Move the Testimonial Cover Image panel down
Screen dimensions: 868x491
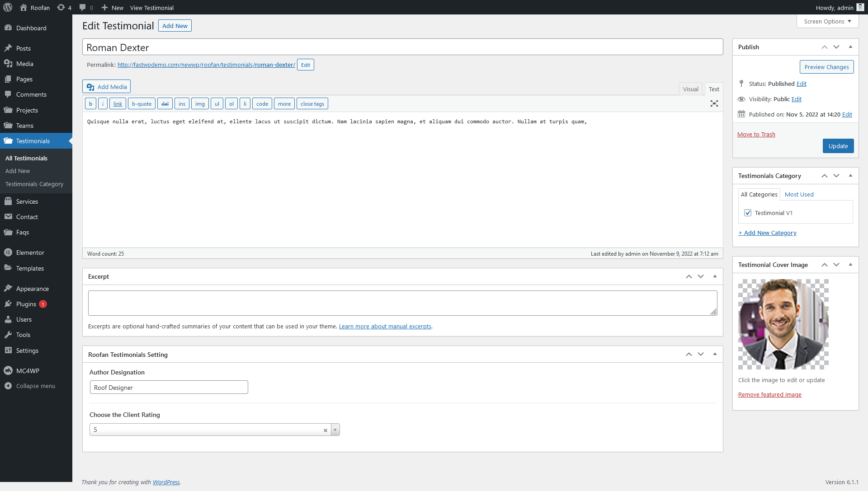pos(836,265)
